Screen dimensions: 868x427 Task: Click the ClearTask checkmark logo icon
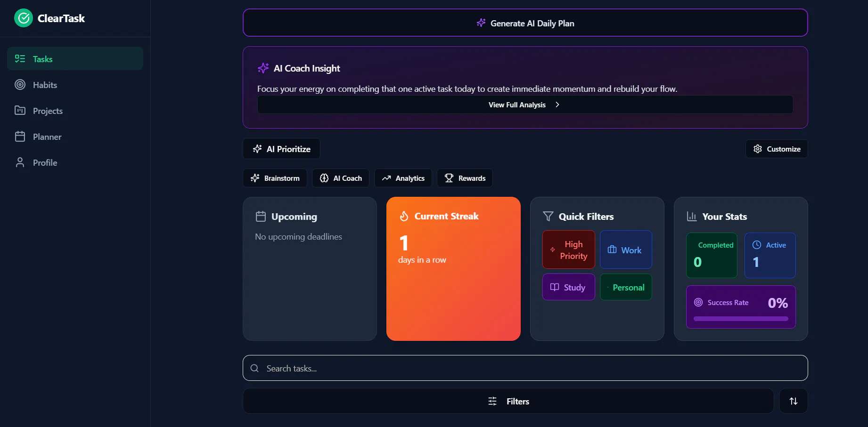point(24,18)
